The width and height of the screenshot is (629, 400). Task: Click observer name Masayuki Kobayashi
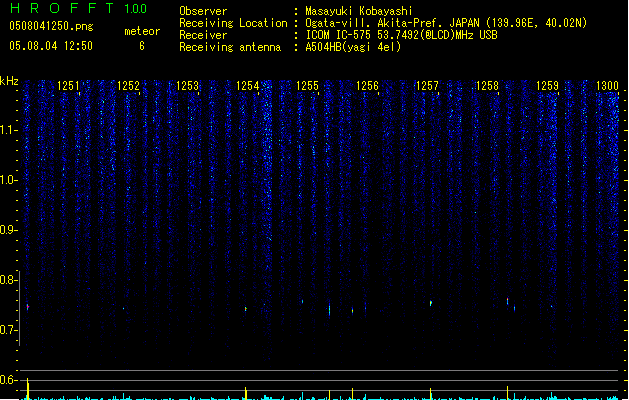(x=358, y=11)
